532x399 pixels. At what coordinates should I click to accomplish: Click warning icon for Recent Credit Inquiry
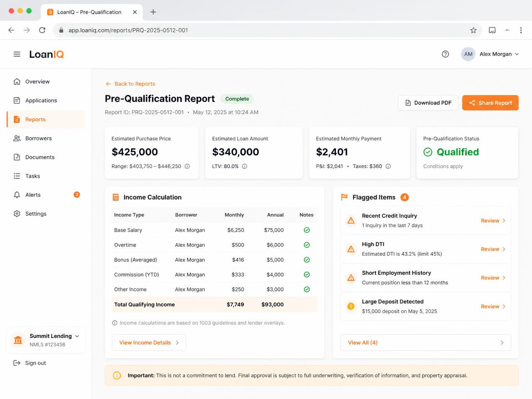pos(351,221)
